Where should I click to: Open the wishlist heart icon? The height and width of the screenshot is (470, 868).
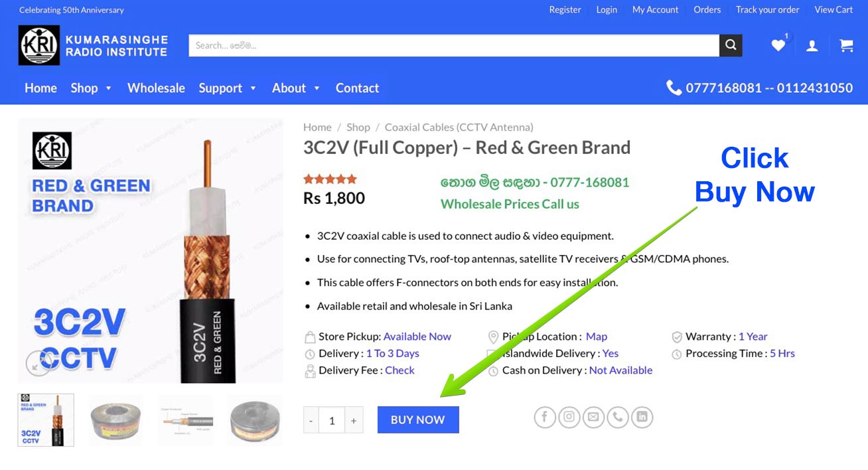[778, 45]
